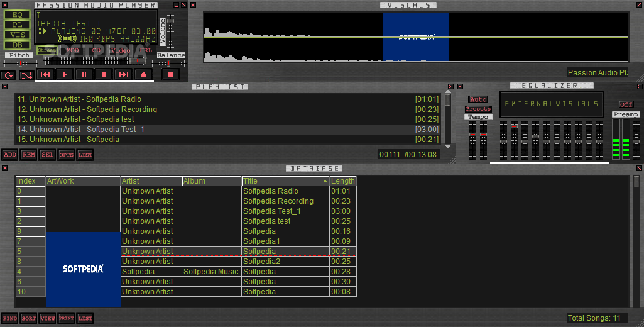
Task: Start recording with the round record button
Action: point(170,74)
